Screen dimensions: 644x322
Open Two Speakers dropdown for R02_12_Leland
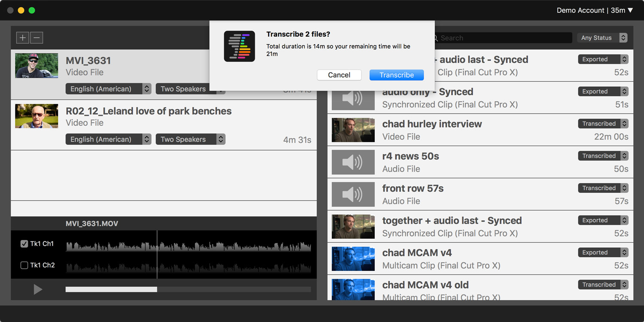pos(190,140)
